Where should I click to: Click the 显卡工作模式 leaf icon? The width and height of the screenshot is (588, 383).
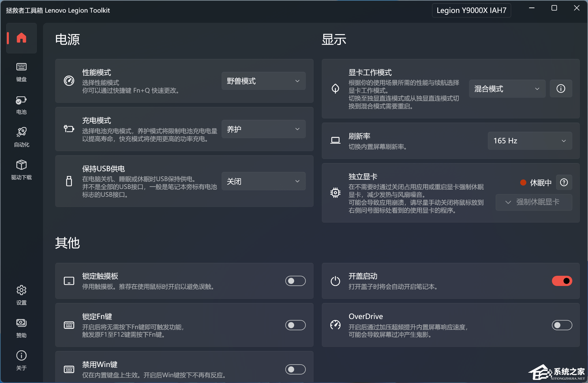(335, 89)
